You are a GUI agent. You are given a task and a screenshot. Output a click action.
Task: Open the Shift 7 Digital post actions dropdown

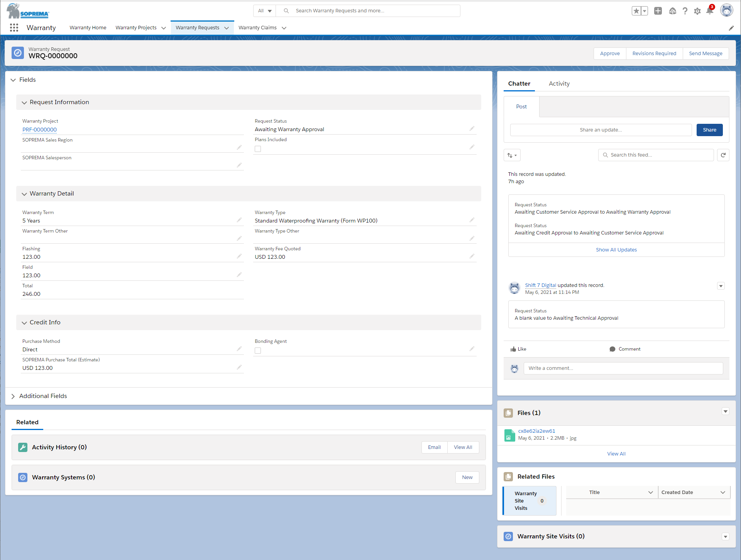pos(721,286)
